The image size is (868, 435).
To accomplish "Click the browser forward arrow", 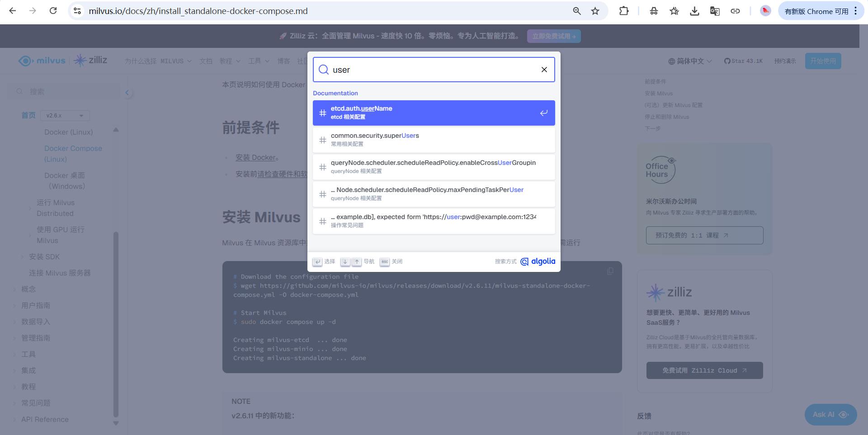I will tap(33, 11).
